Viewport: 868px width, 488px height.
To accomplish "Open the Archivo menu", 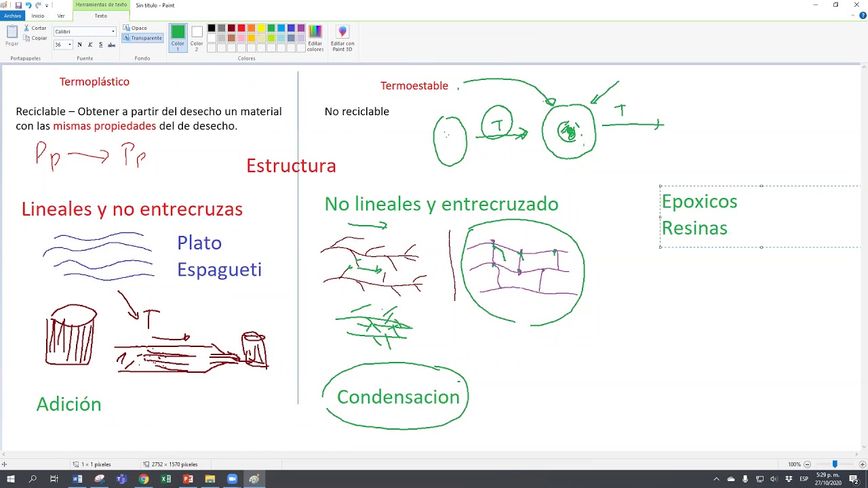I will pyautogui.click(x=12, y=16).
